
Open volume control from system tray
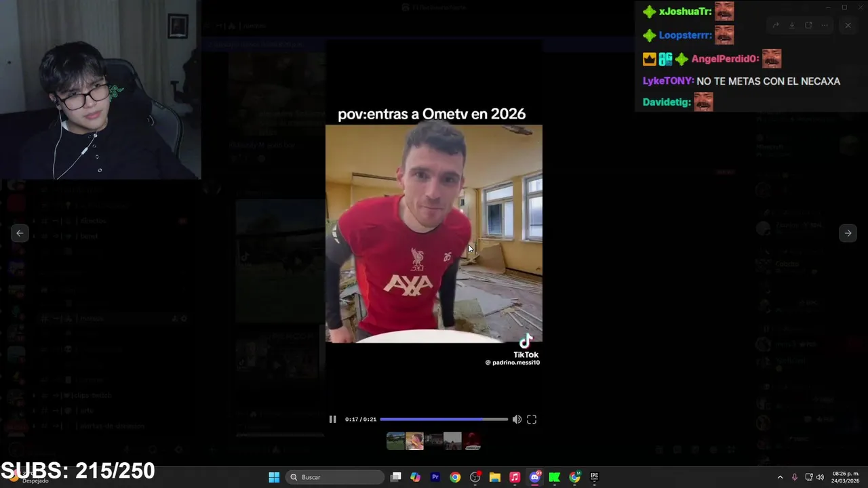click(x=820, y=477)
